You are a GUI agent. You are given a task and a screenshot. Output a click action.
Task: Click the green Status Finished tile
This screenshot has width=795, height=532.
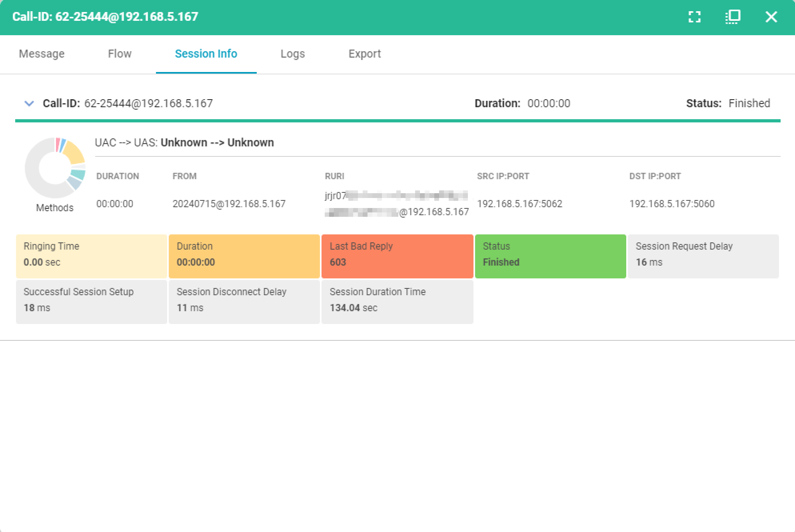click(x=550, y=256)
